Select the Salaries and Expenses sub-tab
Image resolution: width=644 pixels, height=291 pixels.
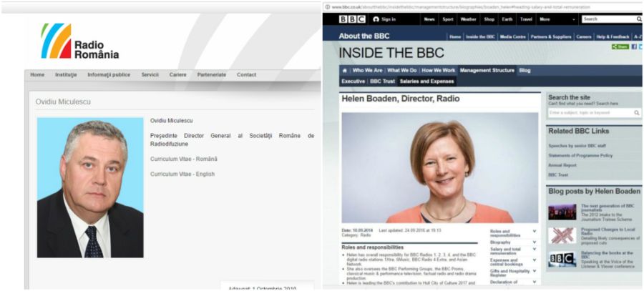426,82
